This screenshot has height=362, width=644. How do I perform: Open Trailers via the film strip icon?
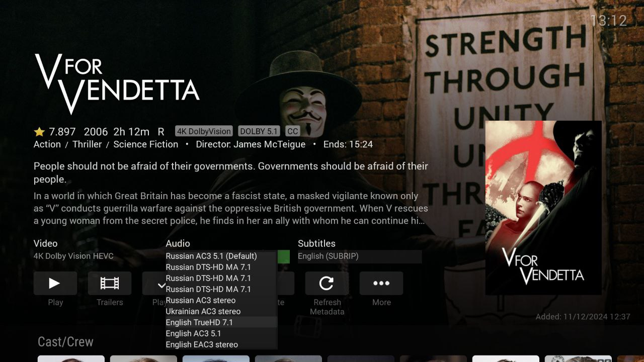[x=110, y=283]
